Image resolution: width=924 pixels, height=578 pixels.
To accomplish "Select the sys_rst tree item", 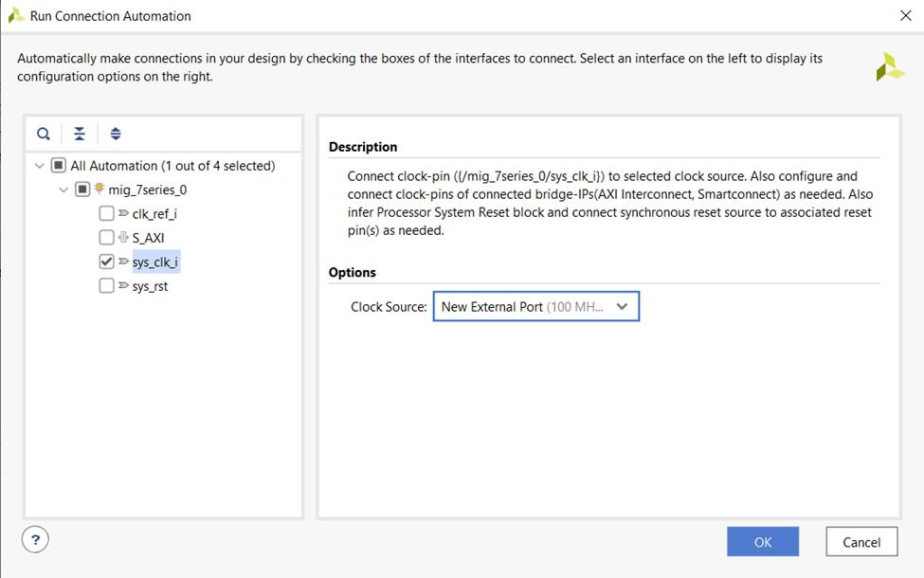I will coord(150,286).
